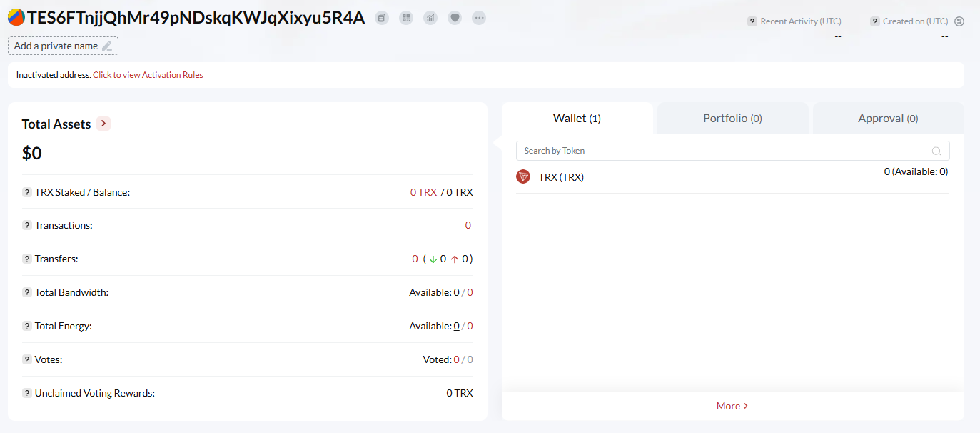Screen dimensions: 980x433
Task: Open the TRX (TRX) token link
Action: [x=561, y=177]
